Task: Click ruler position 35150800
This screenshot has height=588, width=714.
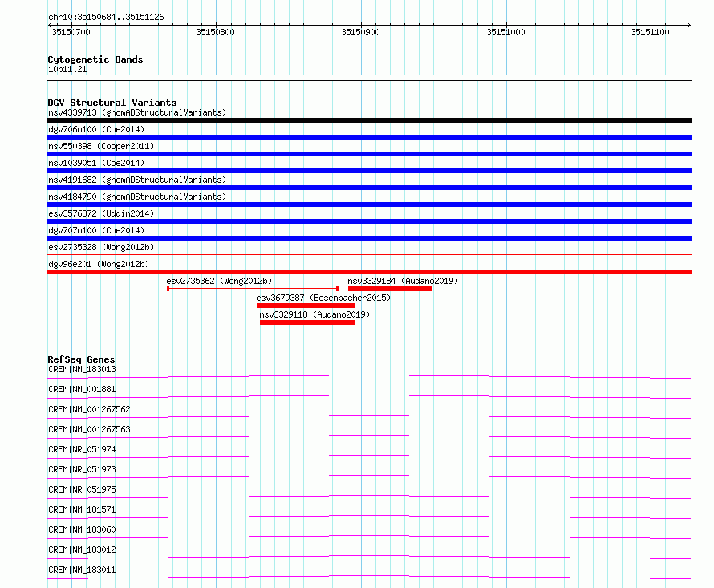Action: click(x=215, y=32)
